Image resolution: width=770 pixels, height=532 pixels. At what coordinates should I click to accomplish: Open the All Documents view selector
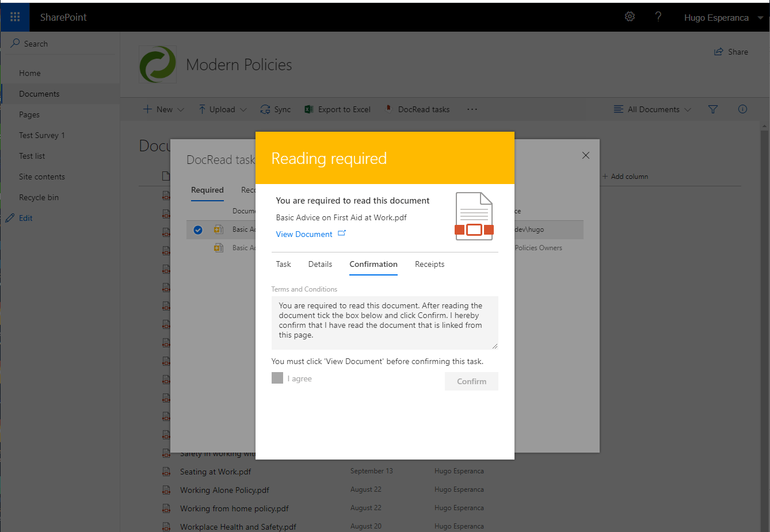[x=652, y=109]
